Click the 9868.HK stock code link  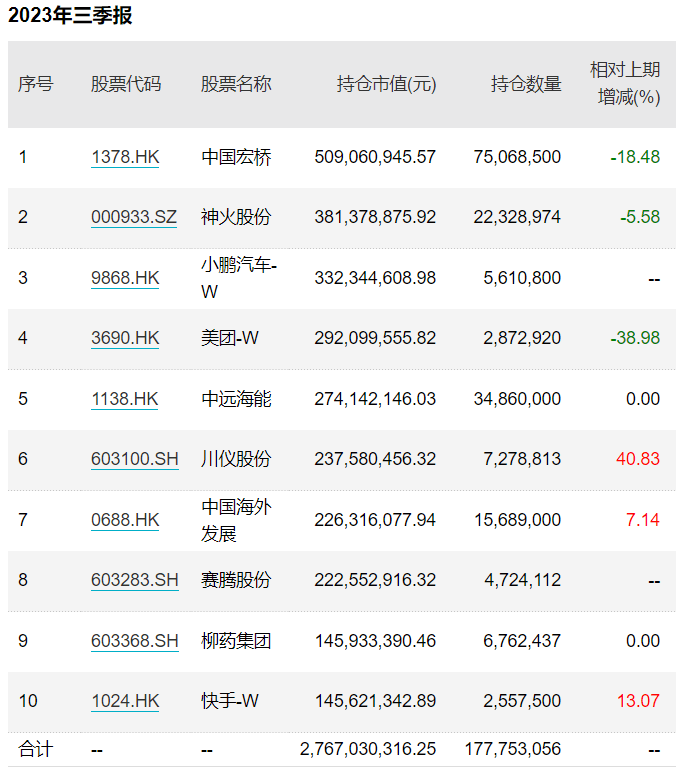pyautogui.click(x=124, y=278)
